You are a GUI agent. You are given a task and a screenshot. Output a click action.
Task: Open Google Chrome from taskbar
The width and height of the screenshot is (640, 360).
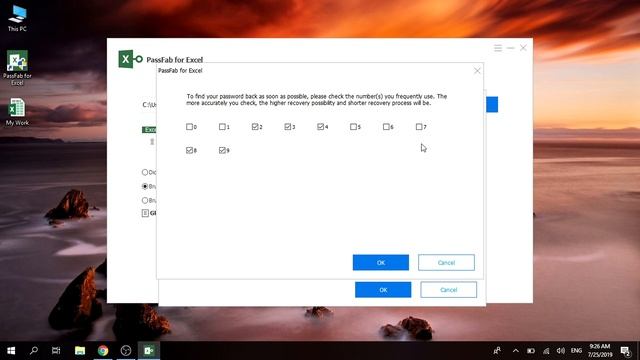tap(103, 351)
